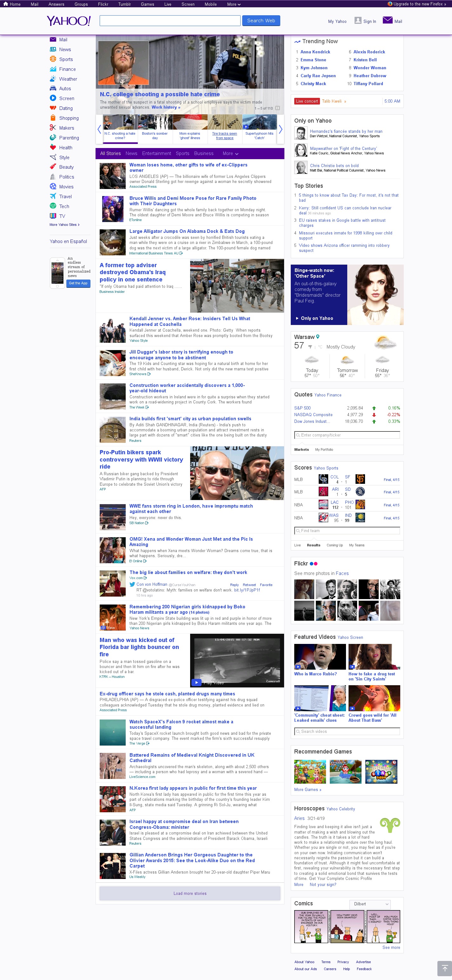Advance the story carousel with right arrow

[281, 129]
